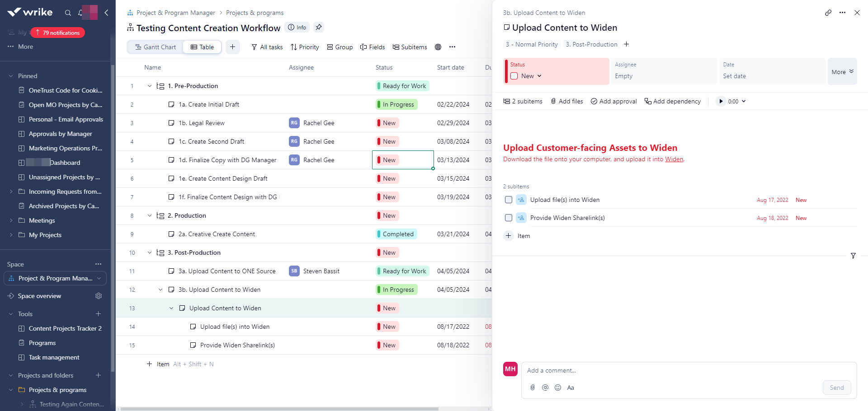Open Space section ellipsis menu
Image resolution: width=868 pixels, height=411 pixels.
click(x=99, y=264)
